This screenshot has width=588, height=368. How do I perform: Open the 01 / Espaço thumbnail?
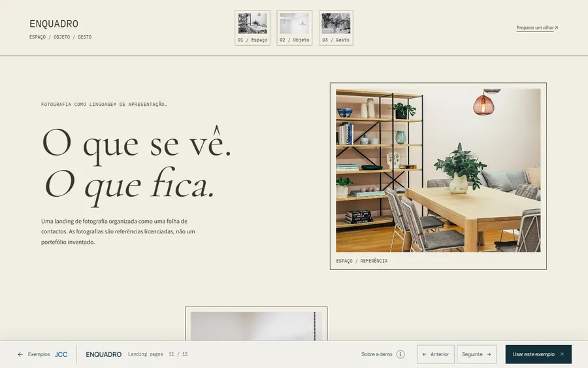pos(252,28)
